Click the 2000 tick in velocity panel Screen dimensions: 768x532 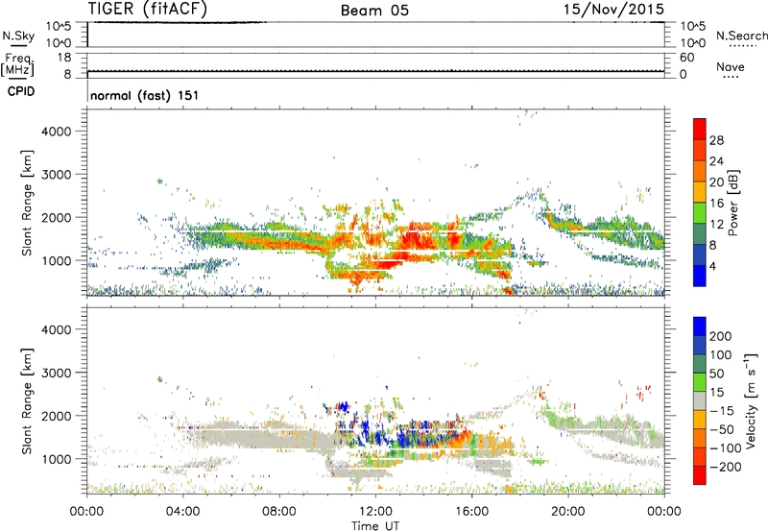pos(57,416)
